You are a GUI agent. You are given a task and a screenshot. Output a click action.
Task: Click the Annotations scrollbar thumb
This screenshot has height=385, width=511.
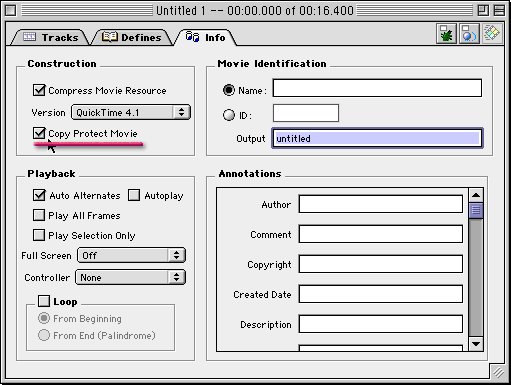[x=476, y=211]
